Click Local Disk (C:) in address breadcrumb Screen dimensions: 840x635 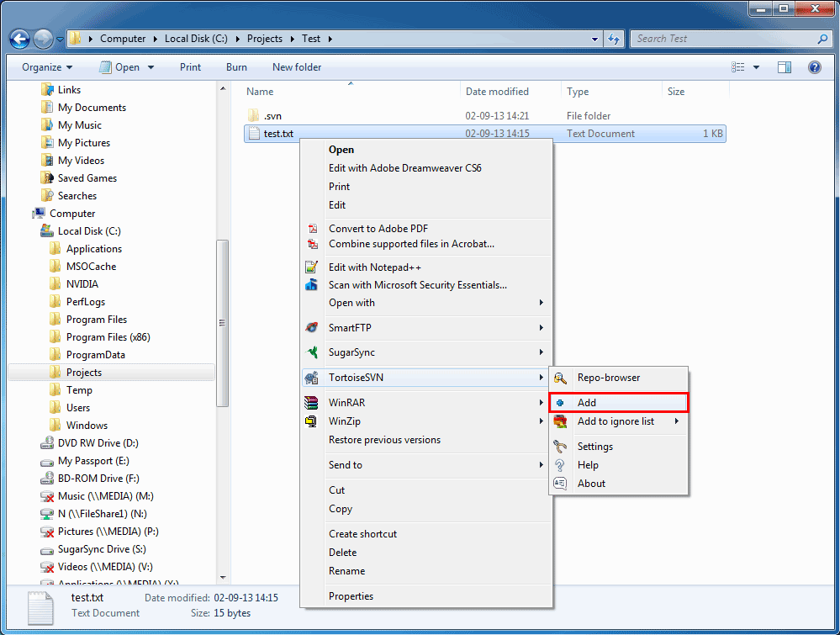pos(196,39)
